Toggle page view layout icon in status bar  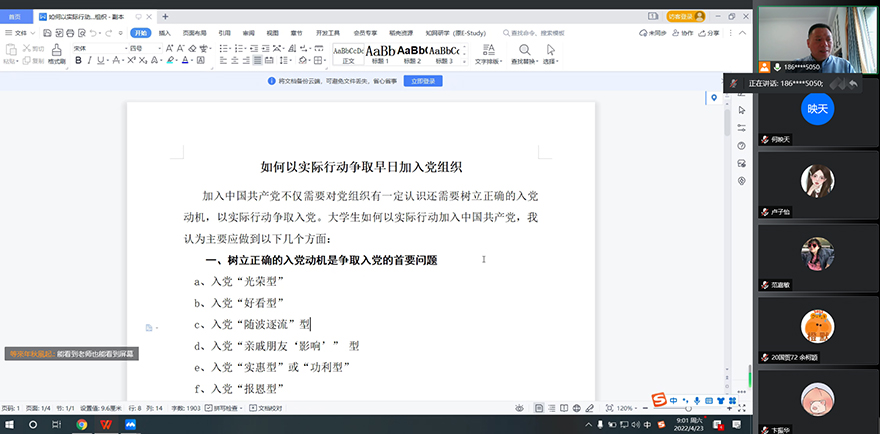click(x=539, y=408)
